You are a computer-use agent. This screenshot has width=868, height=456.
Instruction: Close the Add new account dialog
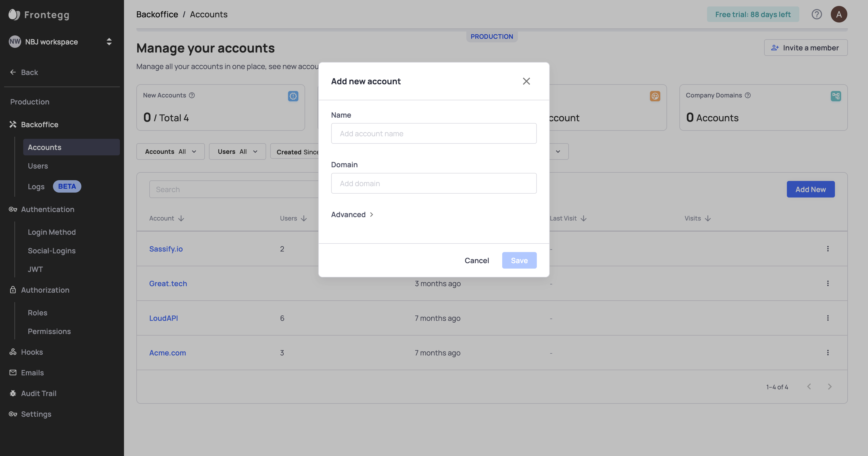[526, 81]
